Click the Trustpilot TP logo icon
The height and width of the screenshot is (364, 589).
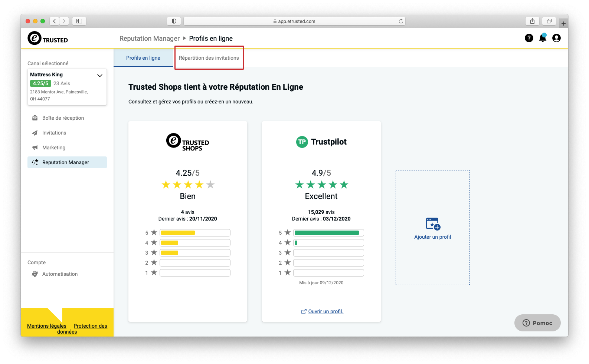[302, 142]
